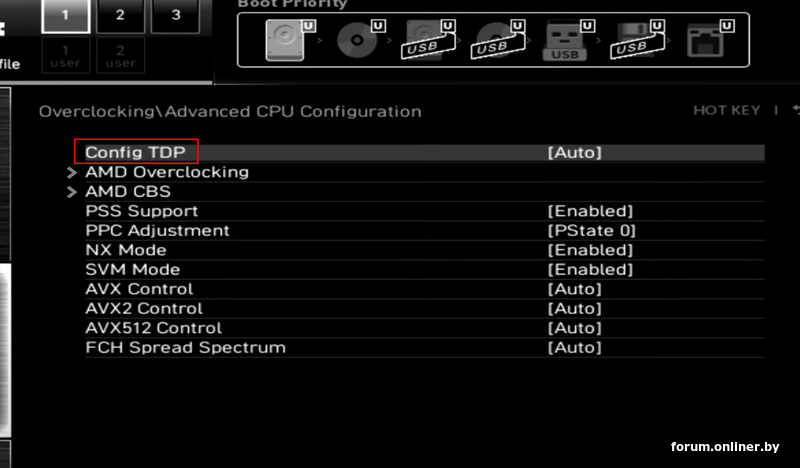This screenshot has height=468, width=800.
Task: Switch to profile 2 tab
Action: coord(120,15)
